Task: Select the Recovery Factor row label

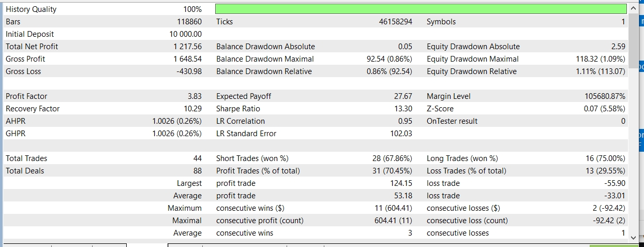Action: [33, 109]
